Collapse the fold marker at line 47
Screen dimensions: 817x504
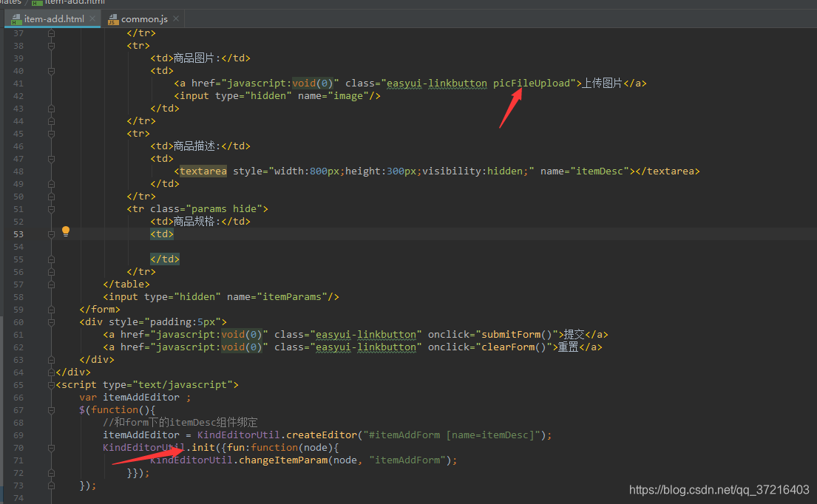51,159
